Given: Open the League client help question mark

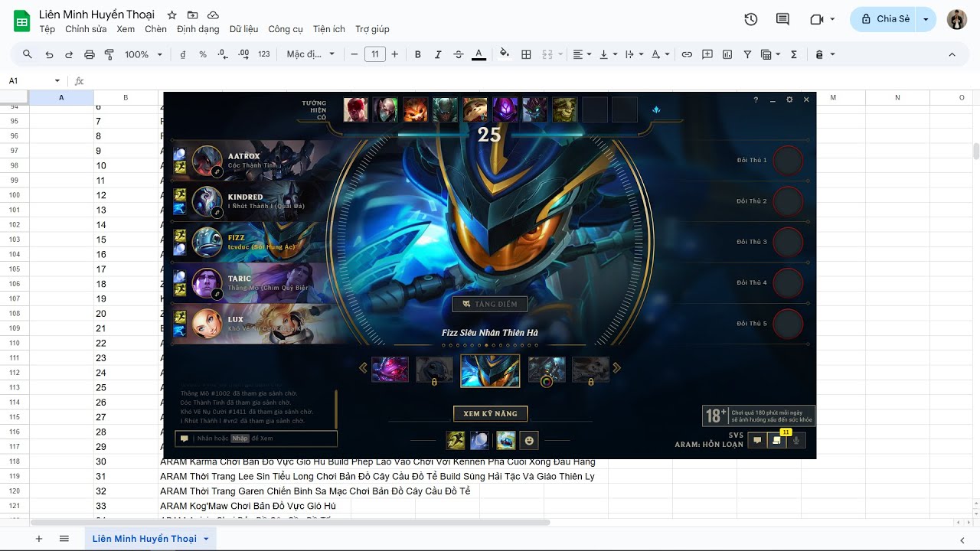Looking at the screenshot, I should tap(756, 99).
